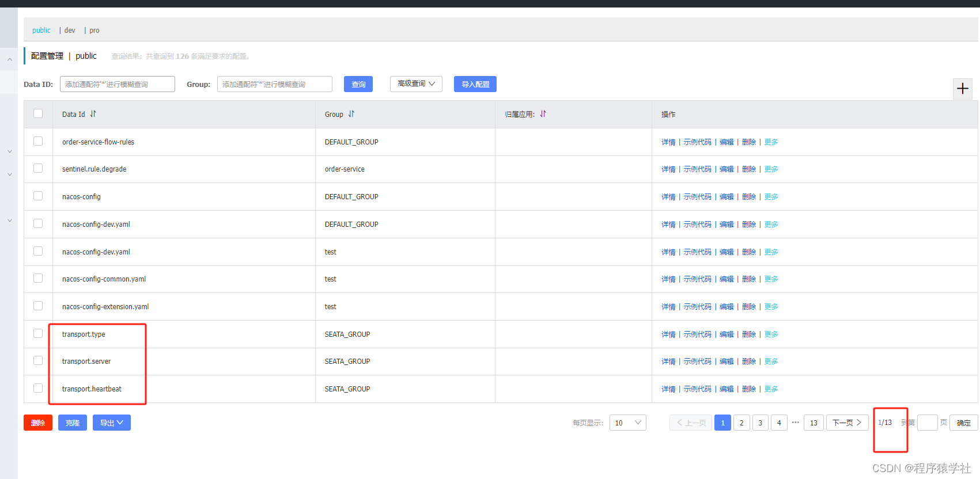
Task: Sort by Data Id column icon
Action: pyautogui.click(x=93, y=114)
